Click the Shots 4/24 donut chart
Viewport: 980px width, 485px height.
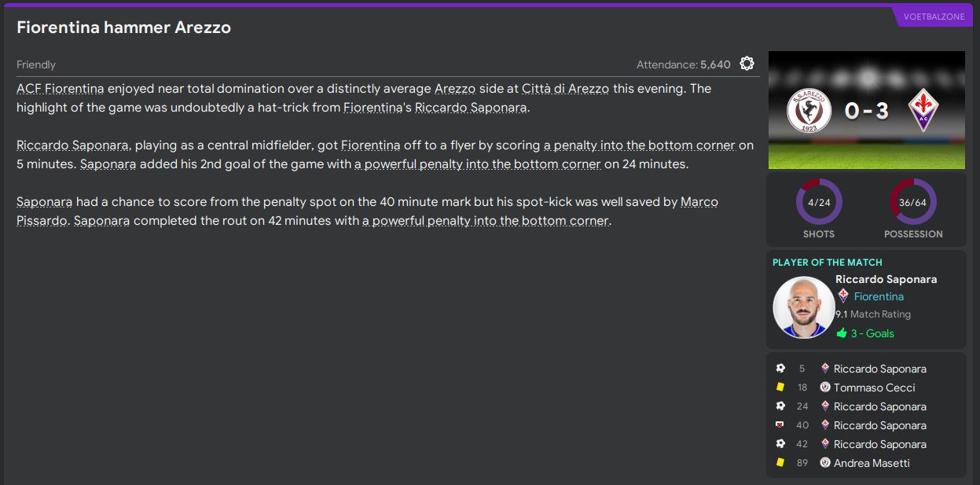(x=818, y=202)
